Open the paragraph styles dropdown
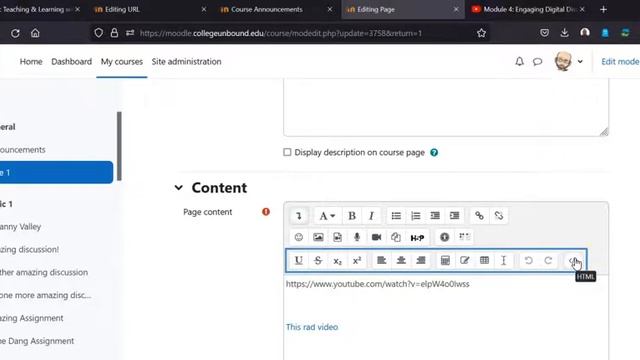 tap(327, 216)
